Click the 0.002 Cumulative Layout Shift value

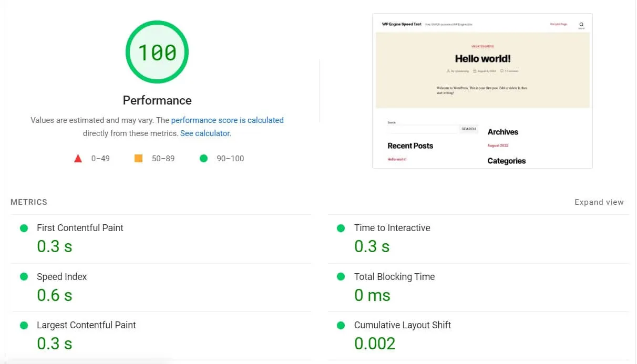tap(375, 344)
